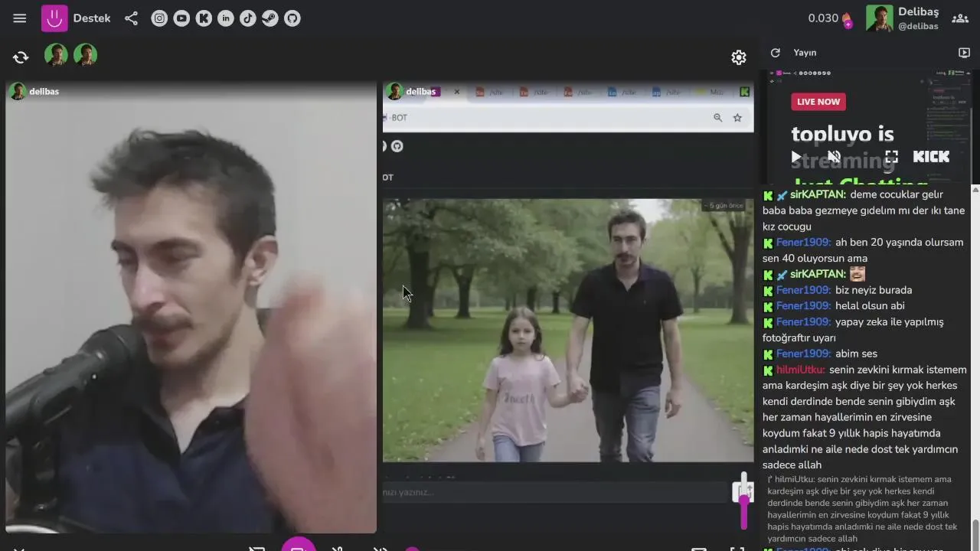Click the LIVE NOW badge
980x551 pixels.
818,102
